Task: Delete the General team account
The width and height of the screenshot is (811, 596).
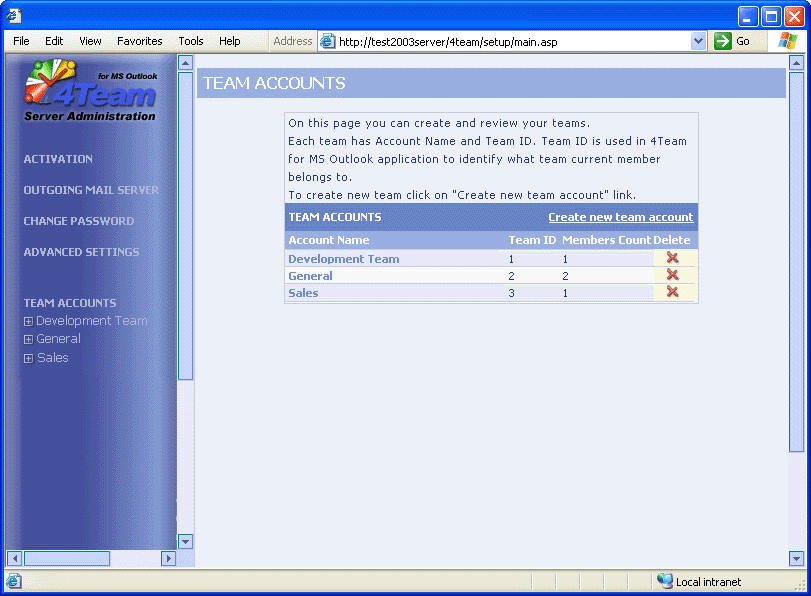Action: click(672, 275)
